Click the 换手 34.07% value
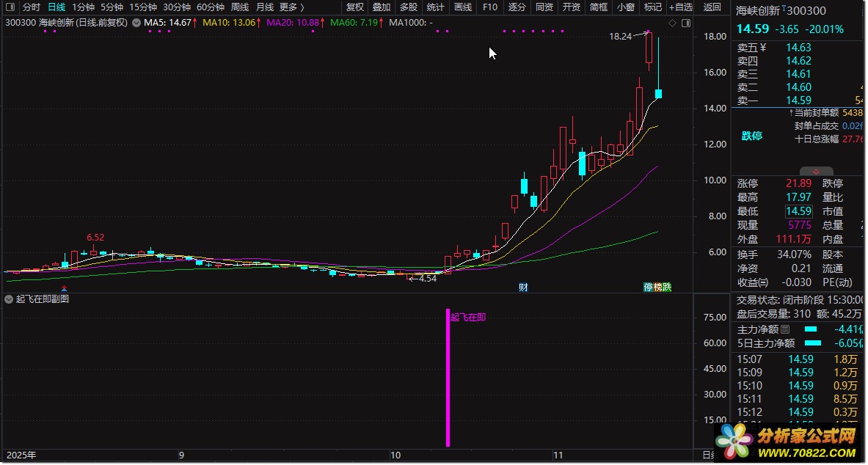868x465 pixels. pos(795,255)
